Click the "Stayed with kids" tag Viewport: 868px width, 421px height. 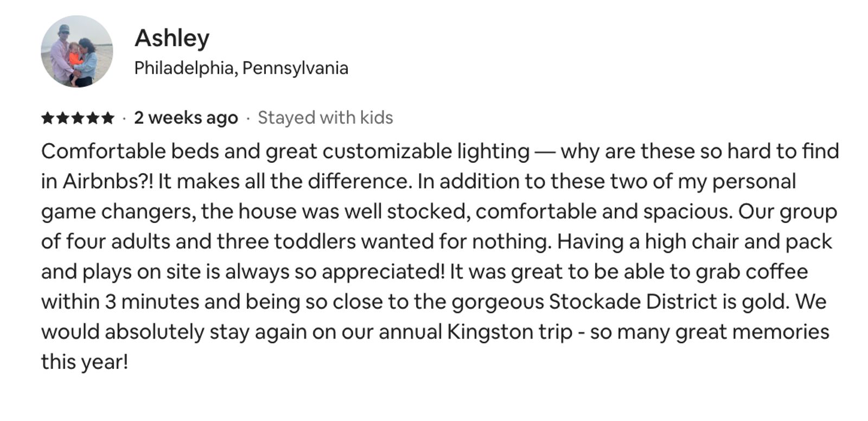325,118
